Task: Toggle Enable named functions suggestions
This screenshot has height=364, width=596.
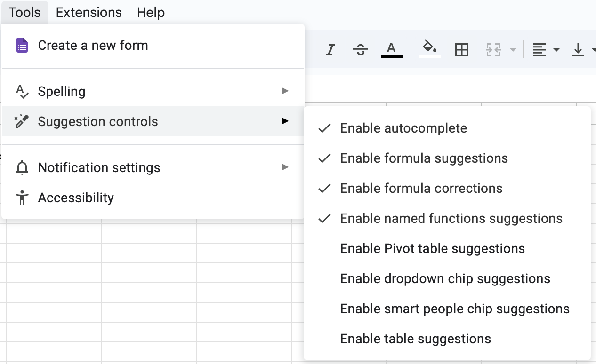Action: [x=451, y=218]
